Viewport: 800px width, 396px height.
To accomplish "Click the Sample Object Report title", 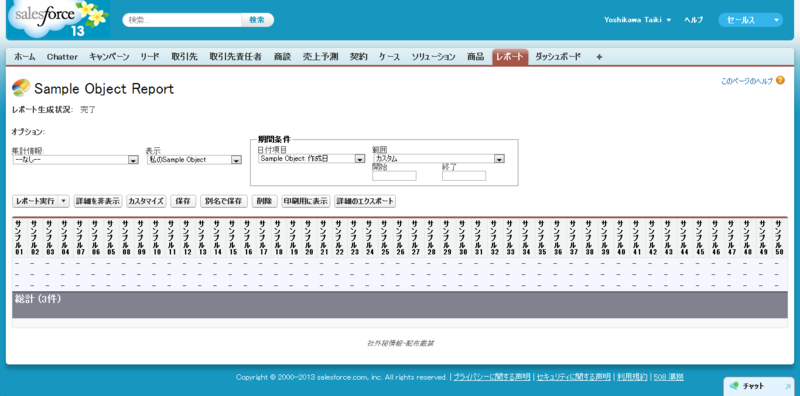I will click(x=104, y=89).
